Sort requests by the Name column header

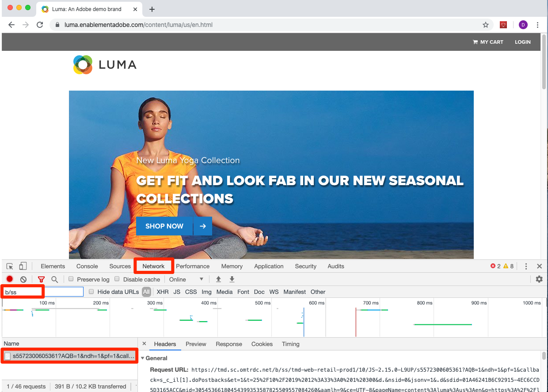(69, 343)
